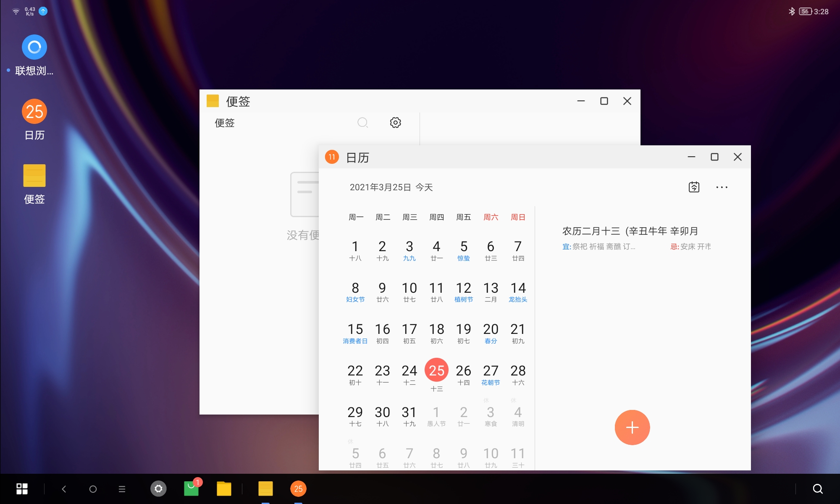
Task: Open system settings gear from the taskbar
Action: [x=158, y=489]
